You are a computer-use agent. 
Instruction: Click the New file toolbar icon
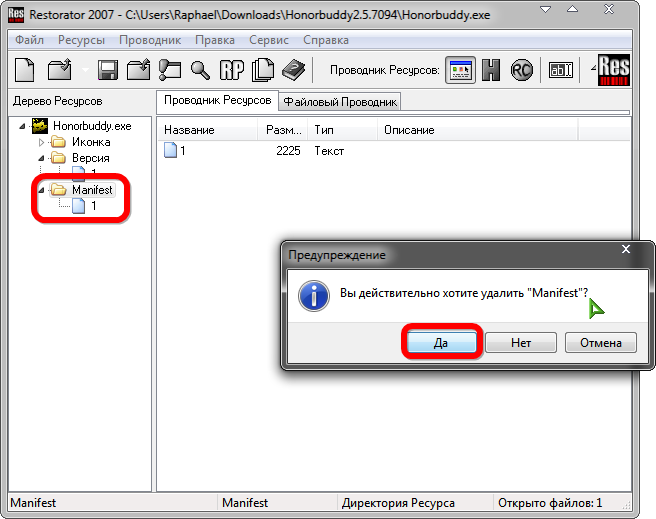25,69
